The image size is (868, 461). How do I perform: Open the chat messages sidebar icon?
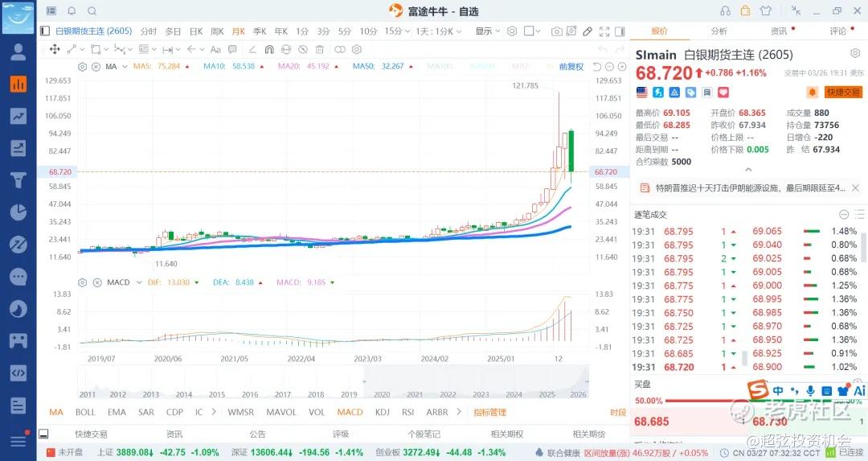pos(18,277)
